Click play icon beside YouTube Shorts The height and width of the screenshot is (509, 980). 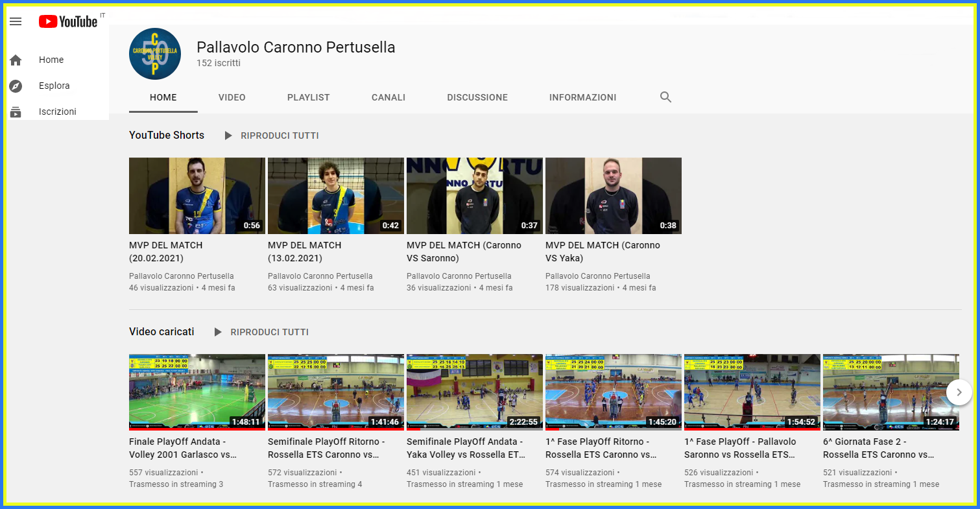pos(228,136)
